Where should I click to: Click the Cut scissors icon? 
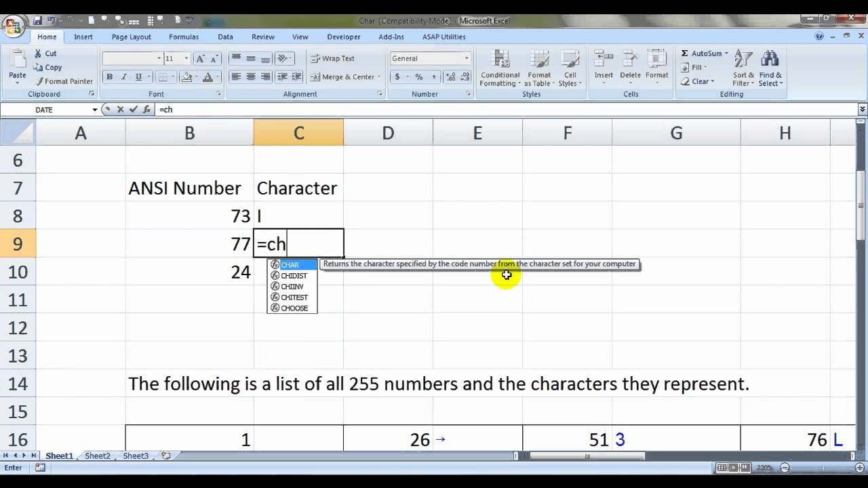[38, 54]
